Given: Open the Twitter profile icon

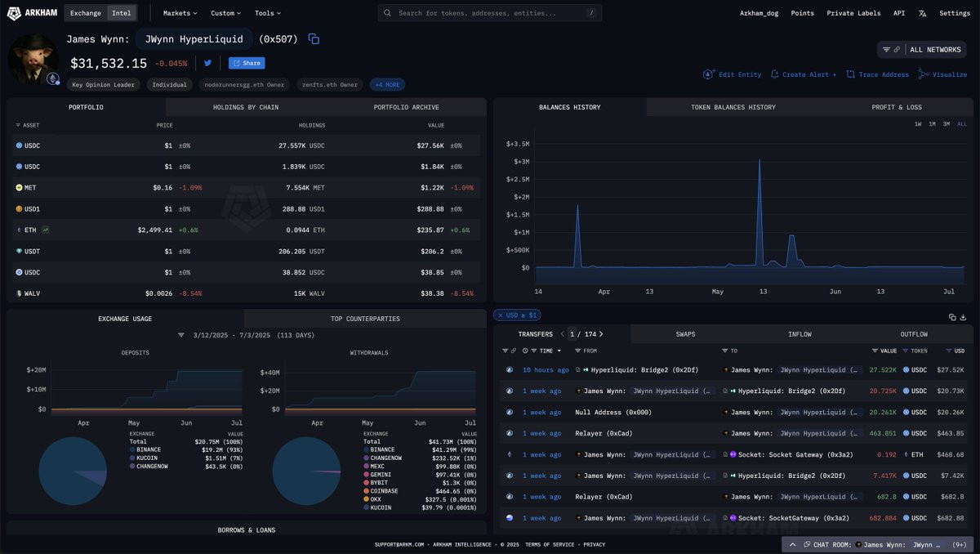Looking at the screenshot, I should tap(207, 63).
